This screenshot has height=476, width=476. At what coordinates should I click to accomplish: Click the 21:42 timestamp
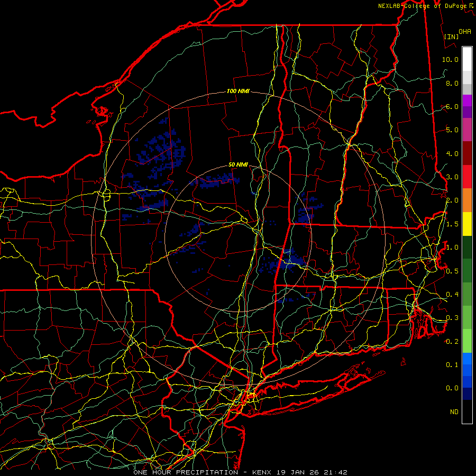(338, 472)
